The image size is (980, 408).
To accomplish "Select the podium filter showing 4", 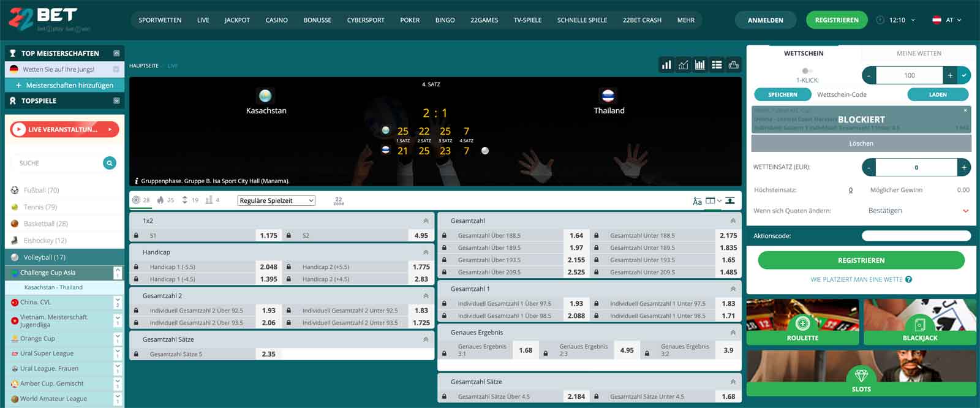I will click(213, 200).
